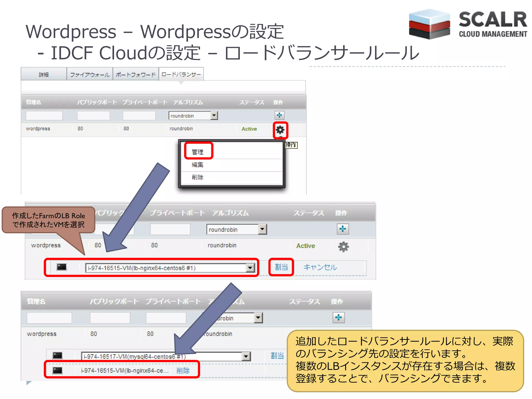The height and width of the screenshot is (399, 532).
Task: Expand the algorithm dropdown in bottom panel
Action: click(258, 318)
